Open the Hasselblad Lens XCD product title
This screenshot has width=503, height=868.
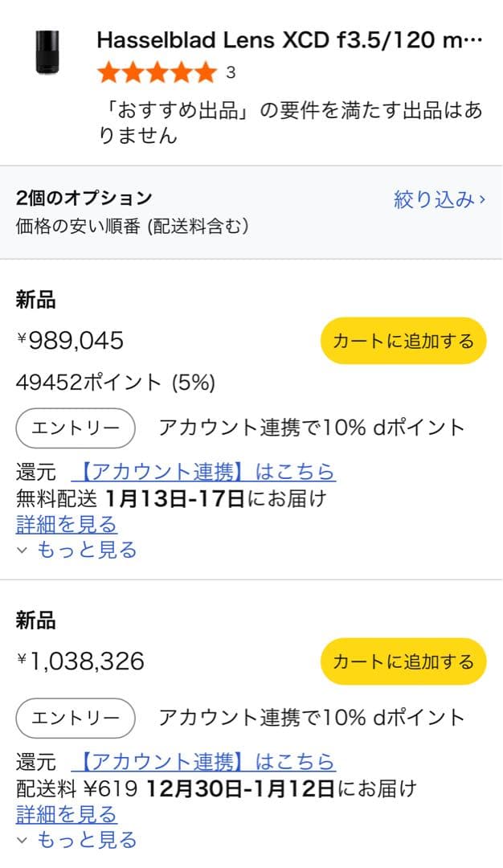(x=289, y=40)
